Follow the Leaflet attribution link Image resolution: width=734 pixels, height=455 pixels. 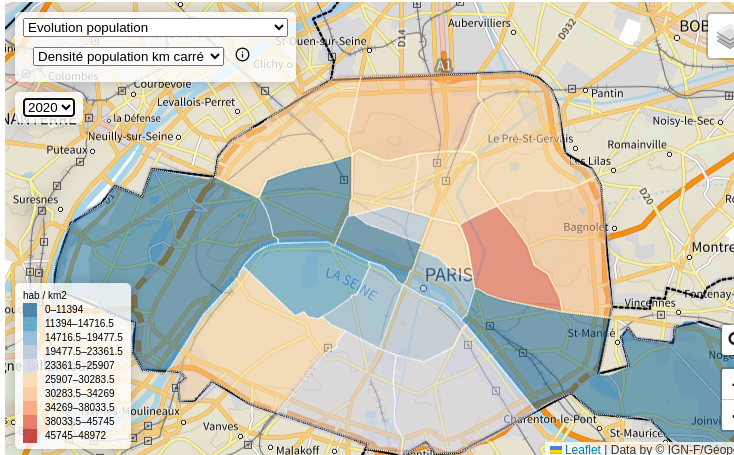(x=582, y=449)
